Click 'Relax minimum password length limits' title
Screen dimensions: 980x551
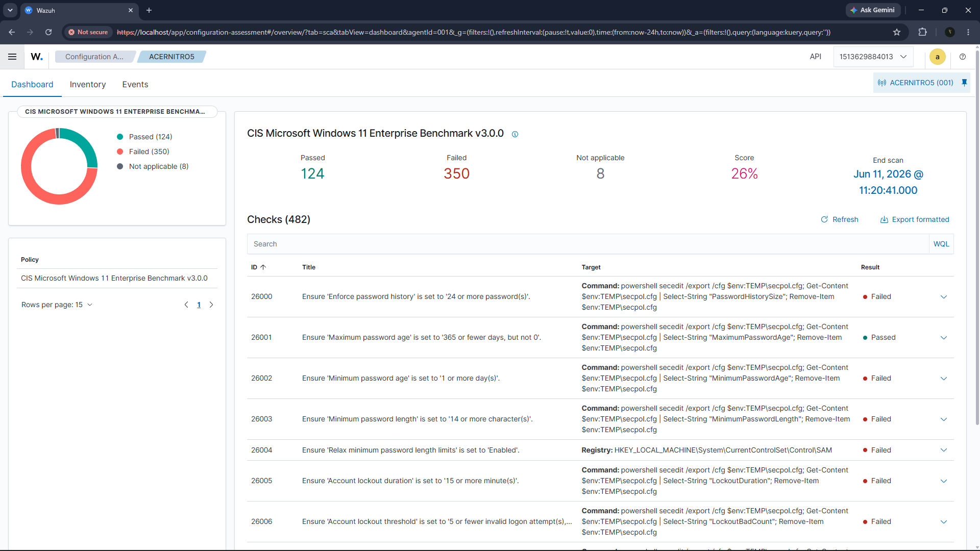pyautogui.click(x=411, y=450)
